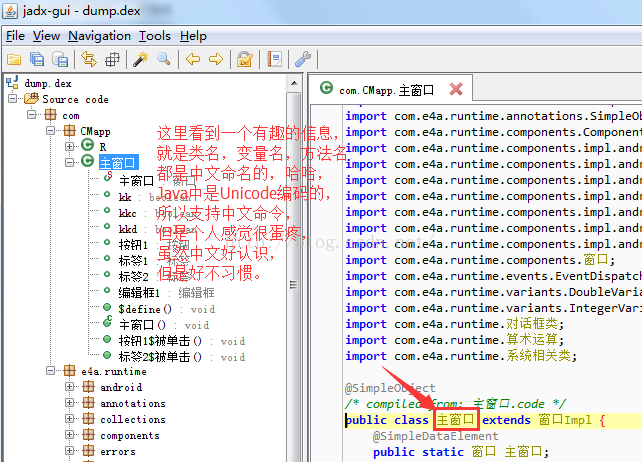The image size is (642, 462).
Task: Click the green class icon of selected 主窗口
Action: (x=87, y=161)
